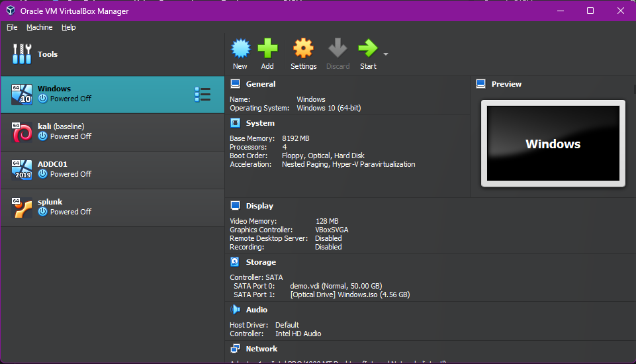
Task: Open the Machine menu
Action: click(x=39, y=27)
